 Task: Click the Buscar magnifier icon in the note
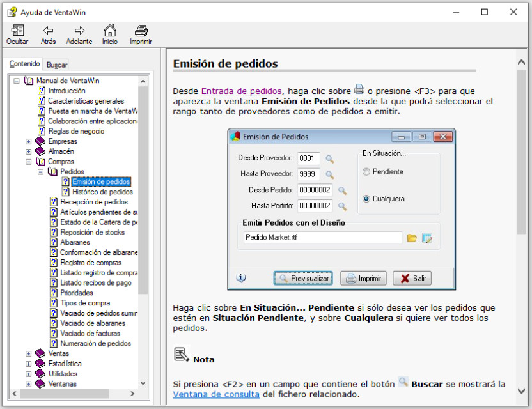[403, 382]
